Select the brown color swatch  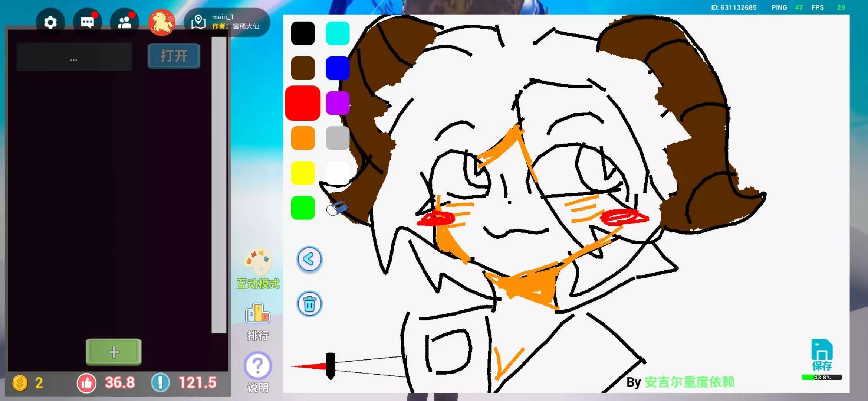(303, 68)
